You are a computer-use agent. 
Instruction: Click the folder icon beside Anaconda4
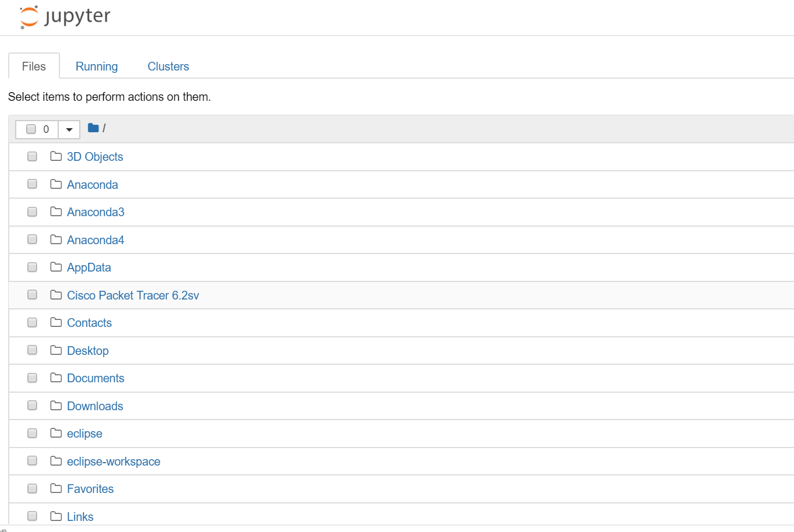point(56,239)
